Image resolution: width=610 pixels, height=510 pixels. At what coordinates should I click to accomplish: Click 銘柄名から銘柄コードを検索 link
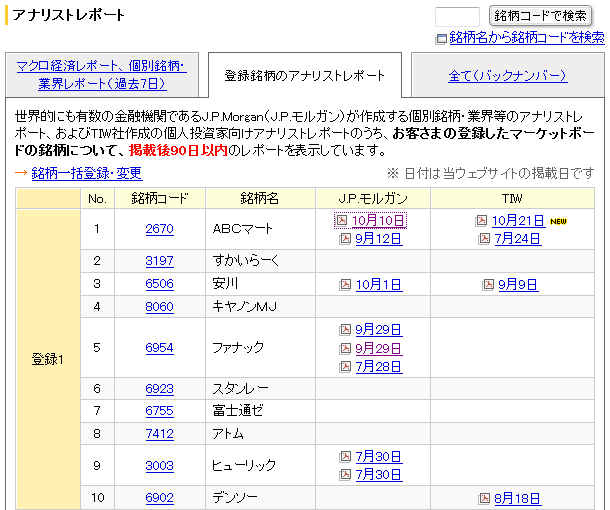coord(527,38)
